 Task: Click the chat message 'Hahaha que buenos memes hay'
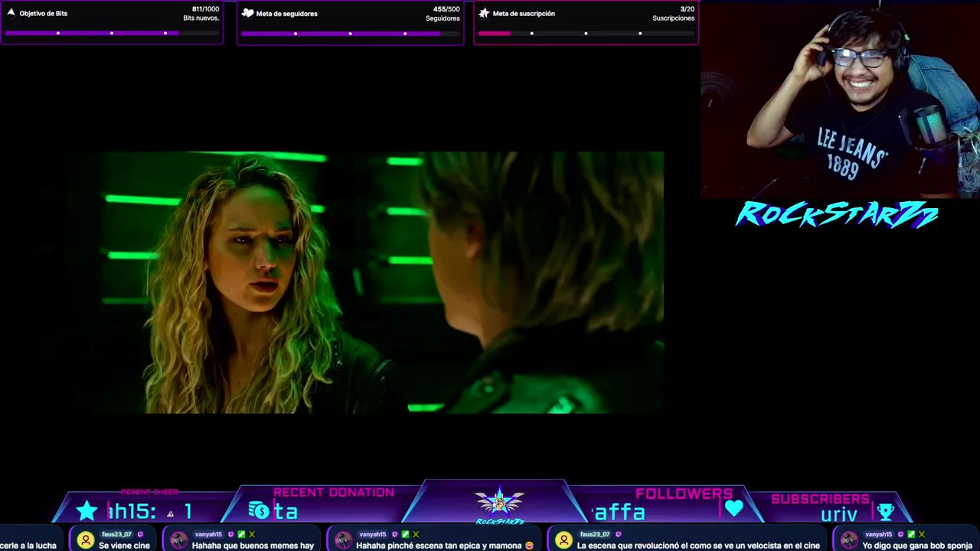pyautogui.click(x=253, y=546)
